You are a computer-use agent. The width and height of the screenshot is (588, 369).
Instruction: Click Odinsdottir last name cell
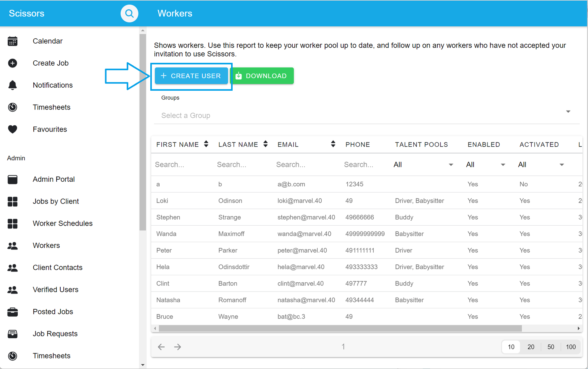[234, 267]
